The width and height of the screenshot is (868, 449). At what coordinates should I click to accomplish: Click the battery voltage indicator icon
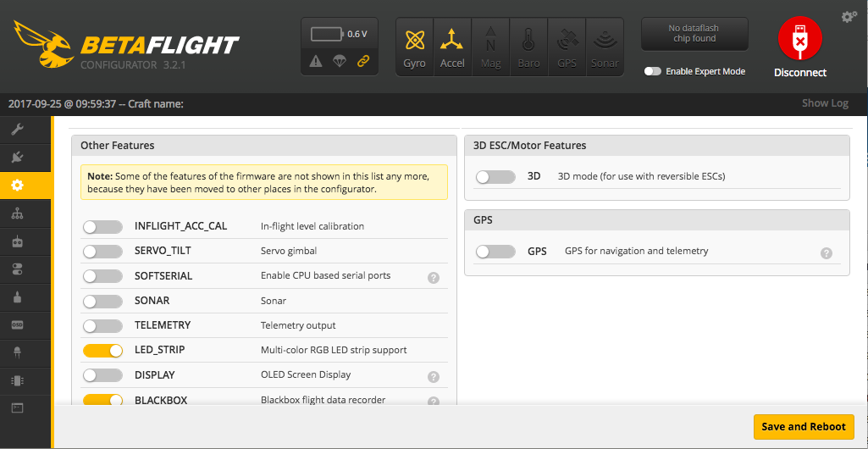(328, 35)
